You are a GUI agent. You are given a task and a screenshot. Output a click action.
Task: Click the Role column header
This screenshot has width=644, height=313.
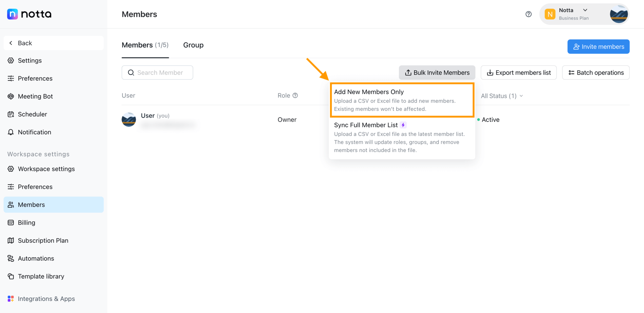[284, 95]
